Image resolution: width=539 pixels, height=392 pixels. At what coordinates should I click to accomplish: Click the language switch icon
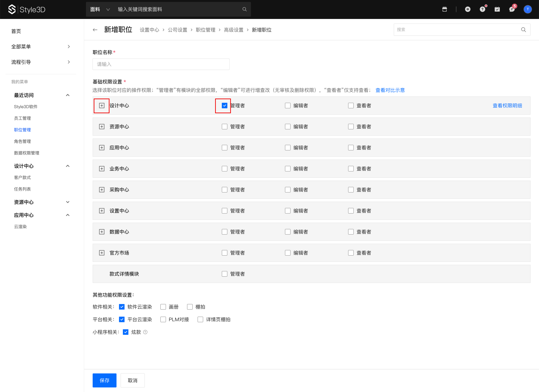pos(468,9)
